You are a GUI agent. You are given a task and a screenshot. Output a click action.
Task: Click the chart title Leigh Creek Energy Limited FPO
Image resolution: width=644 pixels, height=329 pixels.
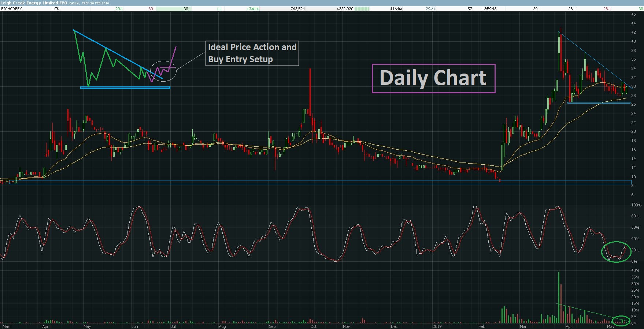34,3
